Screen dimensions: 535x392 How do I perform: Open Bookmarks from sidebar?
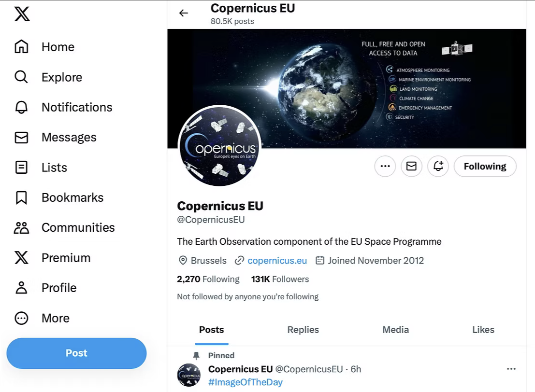point(21,197)
